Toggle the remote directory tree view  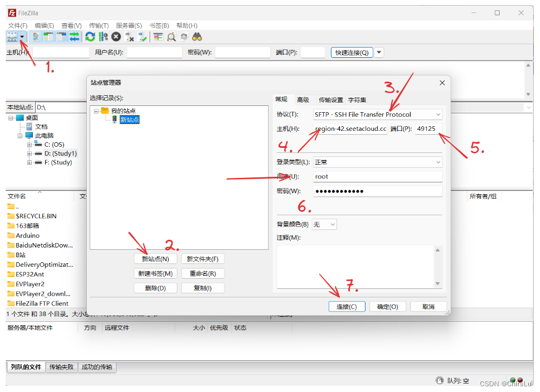(x=62, y=37)
